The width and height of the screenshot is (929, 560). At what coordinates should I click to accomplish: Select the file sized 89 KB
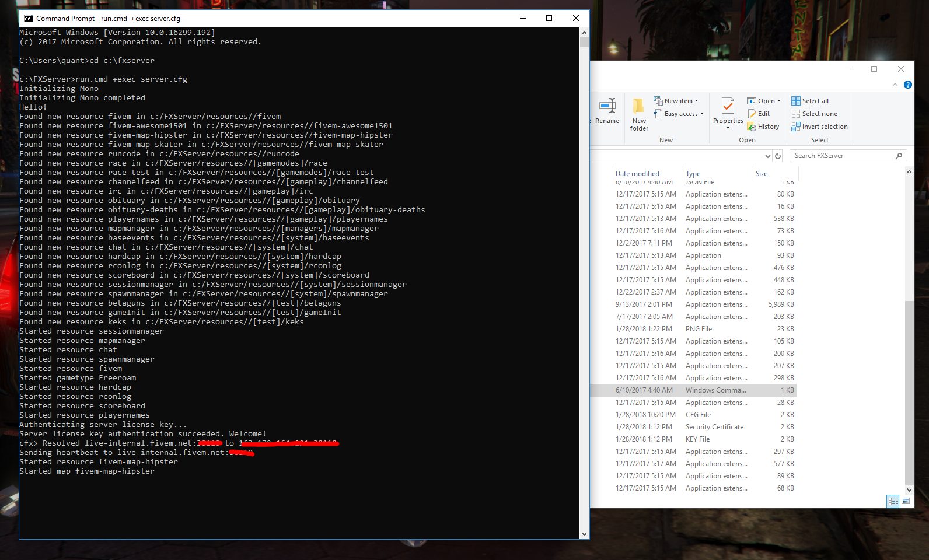694,476
